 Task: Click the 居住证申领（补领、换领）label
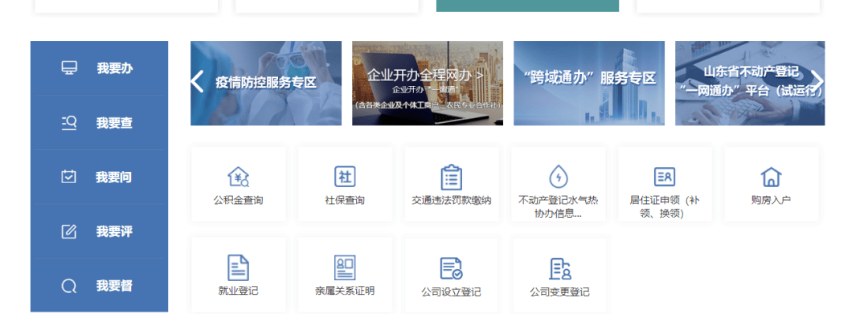[665, 206]
